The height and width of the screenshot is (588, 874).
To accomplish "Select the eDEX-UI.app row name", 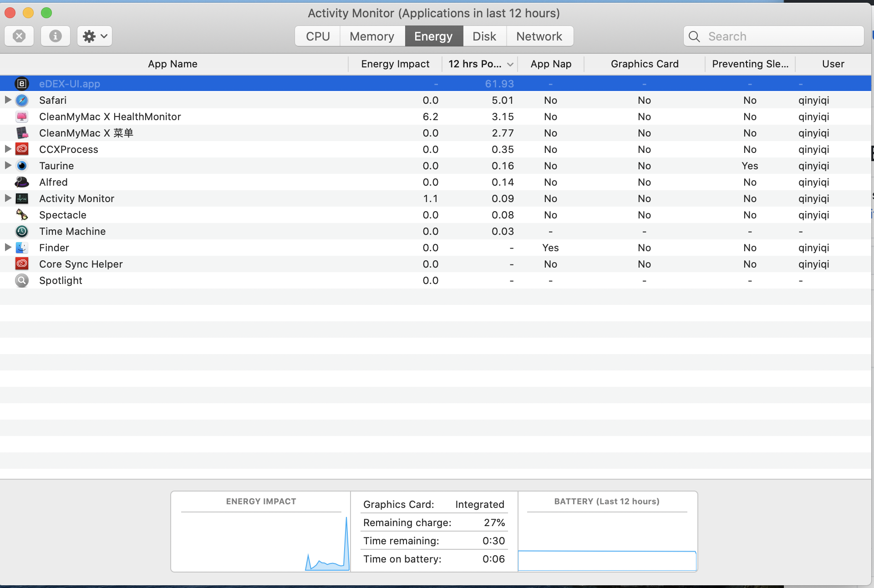I will click(70, 84).
